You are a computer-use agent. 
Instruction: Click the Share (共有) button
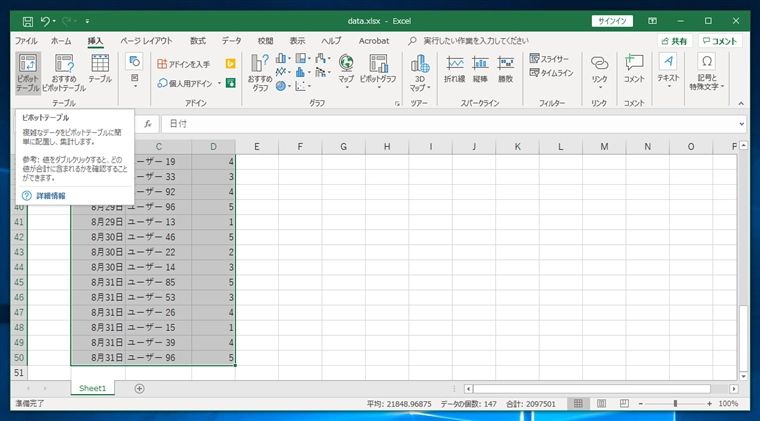[x=674, y=41]
